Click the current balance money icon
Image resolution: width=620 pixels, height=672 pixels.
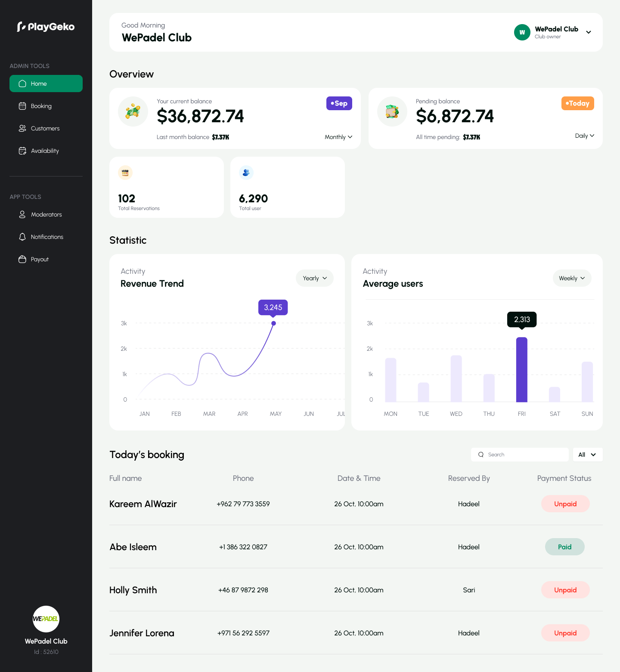pos(133,111)
